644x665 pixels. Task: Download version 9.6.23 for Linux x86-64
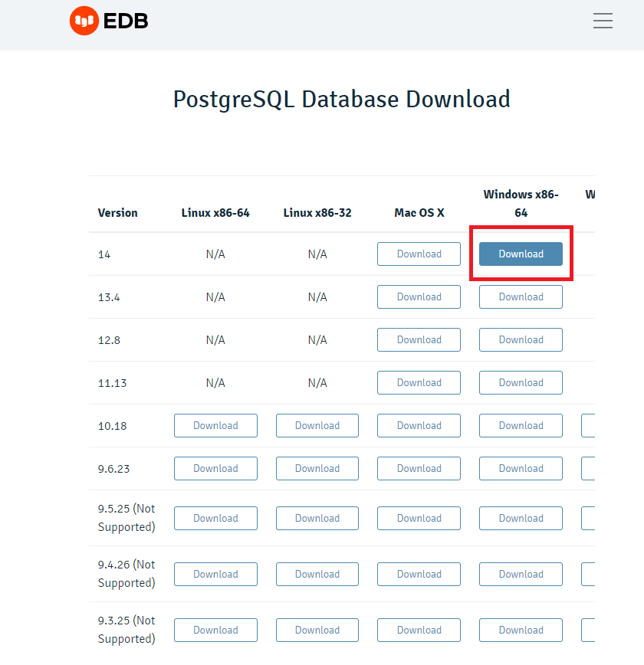coord(215,468)
